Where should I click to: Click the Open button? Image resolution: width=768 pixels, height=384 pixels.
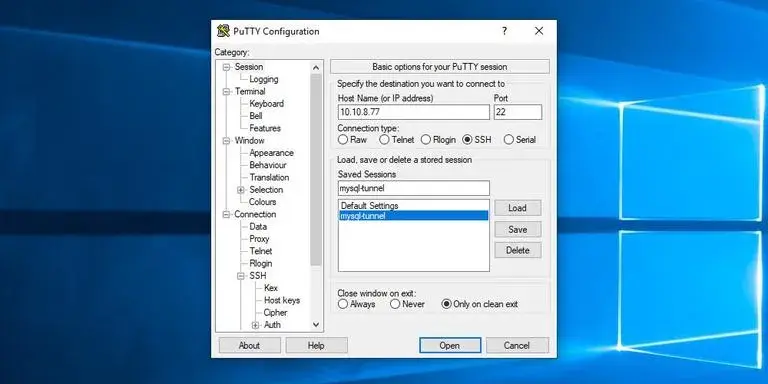pyautogui.click(x=450, y=345)
